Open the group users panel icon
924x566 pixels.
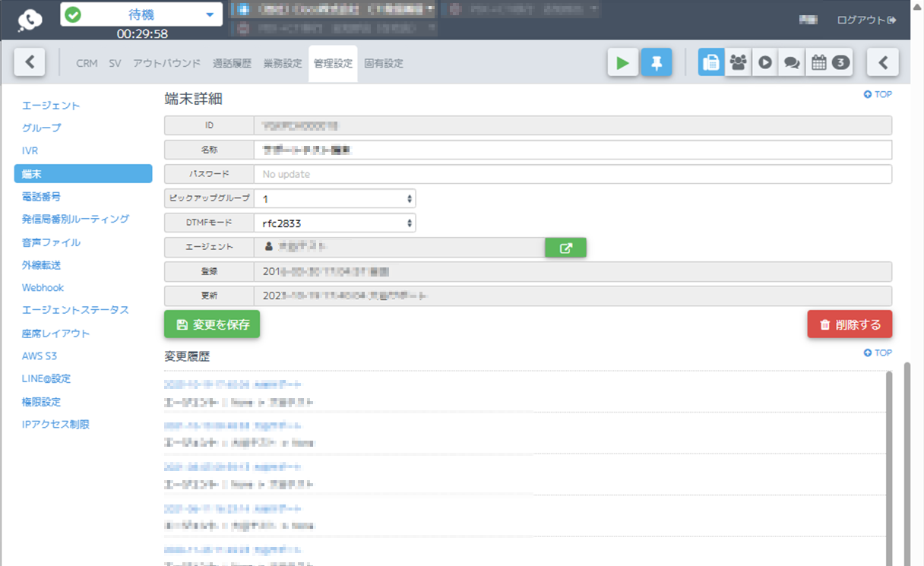coord(738,63)
